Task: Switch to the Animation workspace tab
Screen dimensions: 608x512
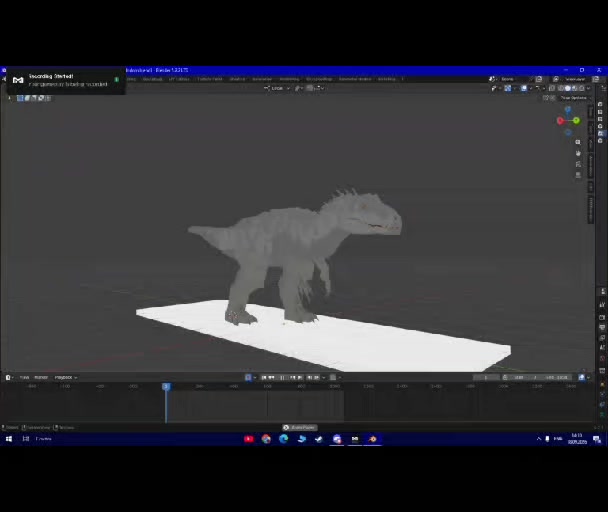Action: 262,79
